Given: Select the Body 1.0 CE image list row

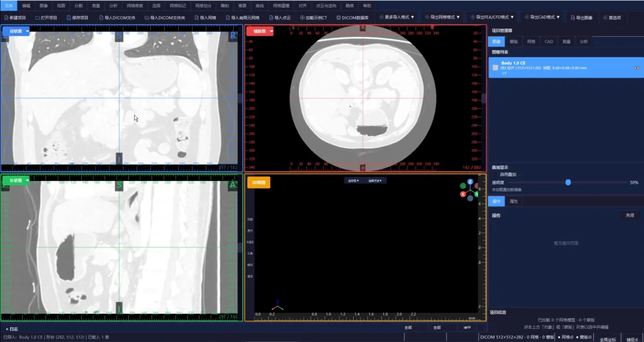Looking at the screenshot, I should [x=566, y=67].
